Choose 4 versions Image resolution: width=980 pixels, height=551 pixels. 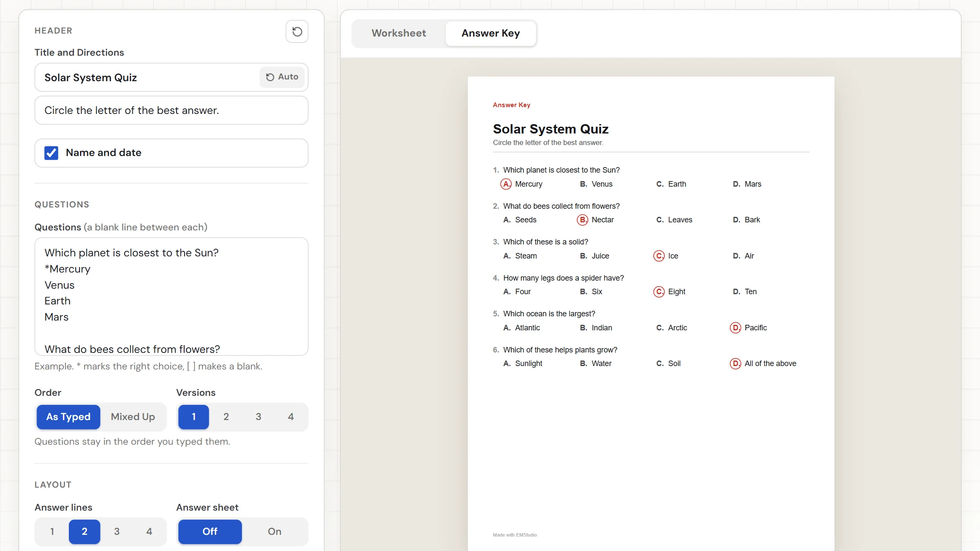[x=291, y=417]
